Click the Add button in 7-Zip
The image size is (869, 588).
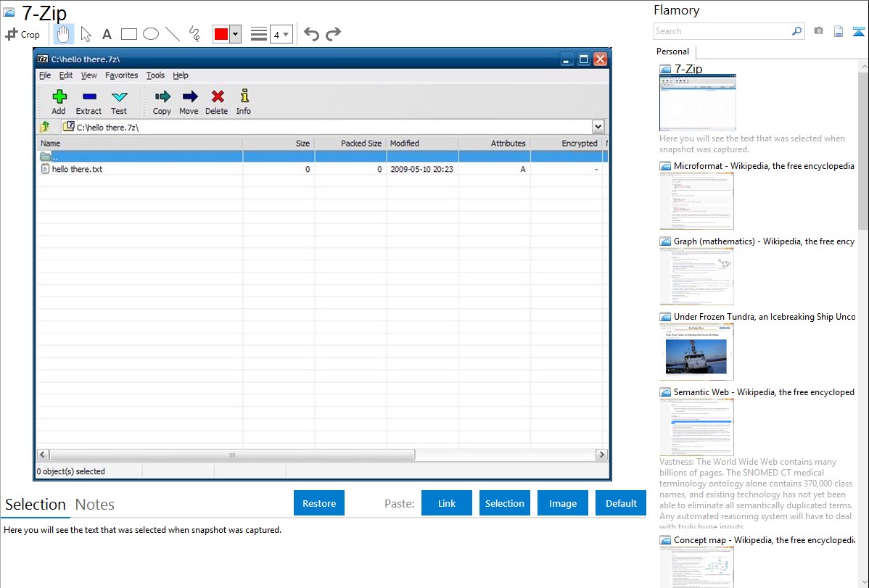tap(59, 102)
